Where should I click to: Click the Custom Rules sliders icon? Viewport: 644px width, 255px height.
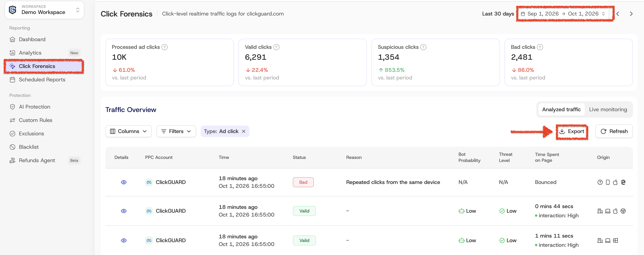tap(12, 120)
